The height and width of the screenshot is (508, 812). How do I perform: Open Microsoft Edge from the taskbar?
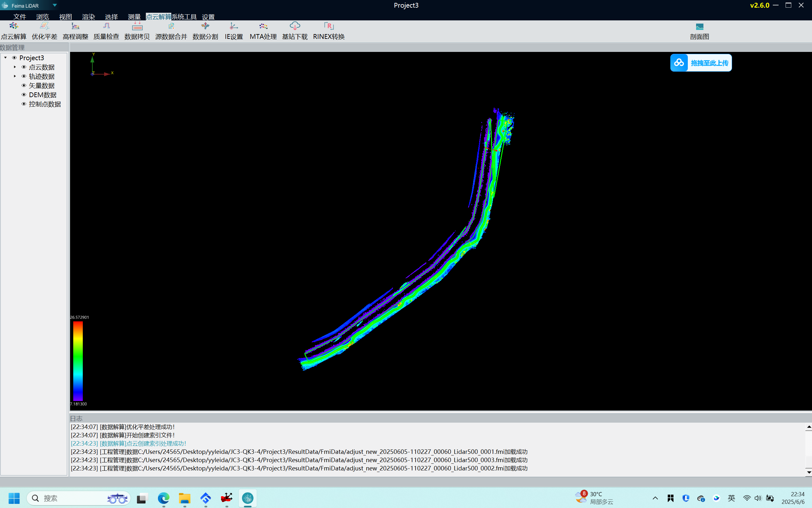(x=164, y=498)
